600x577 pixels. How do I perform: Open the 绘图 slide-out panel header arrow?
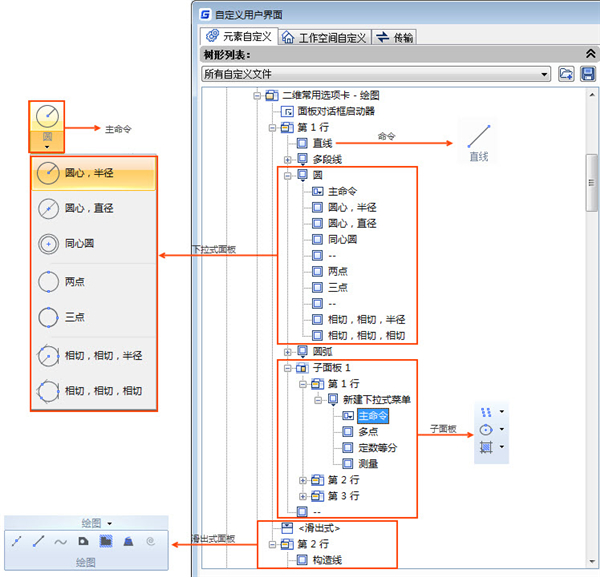(x=109, y=523)
